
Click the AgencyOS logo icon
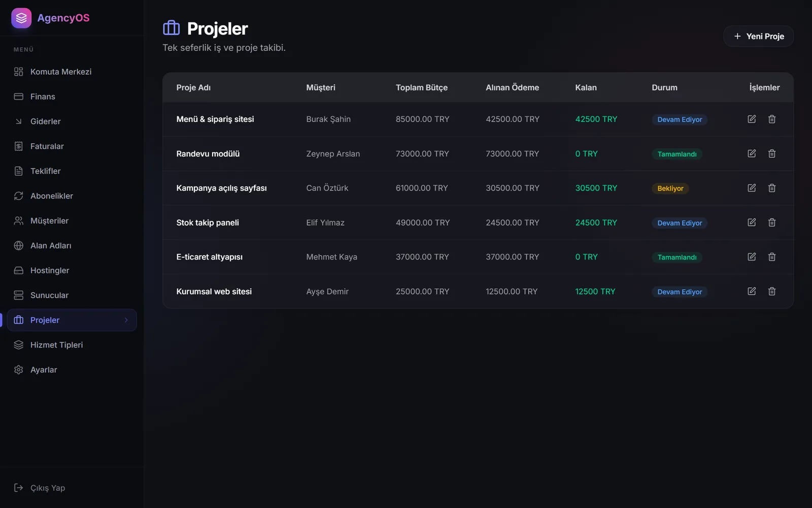click(21, 18)
